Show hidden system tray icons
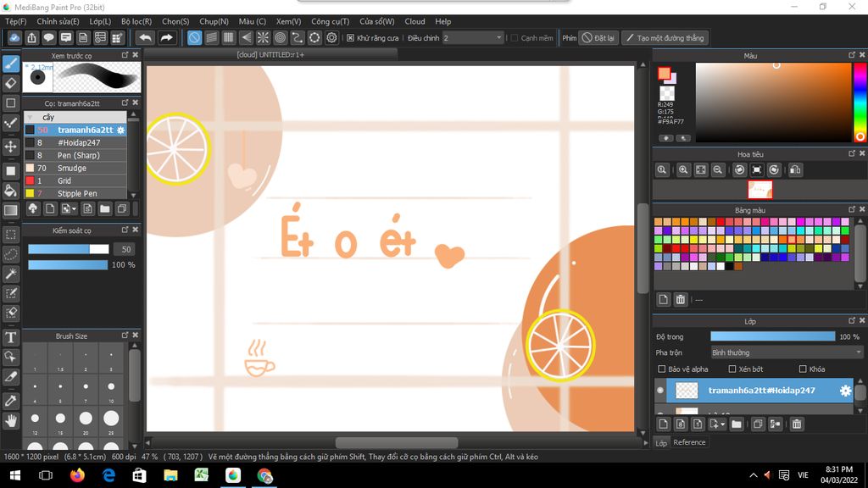The width and height of the screenshot is (868, 488). coord(754,475)
